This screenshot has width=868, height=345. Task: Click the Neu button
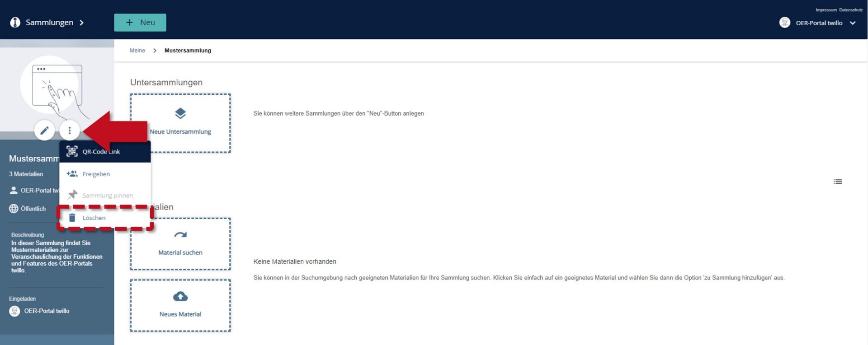[x=140, y=23]
